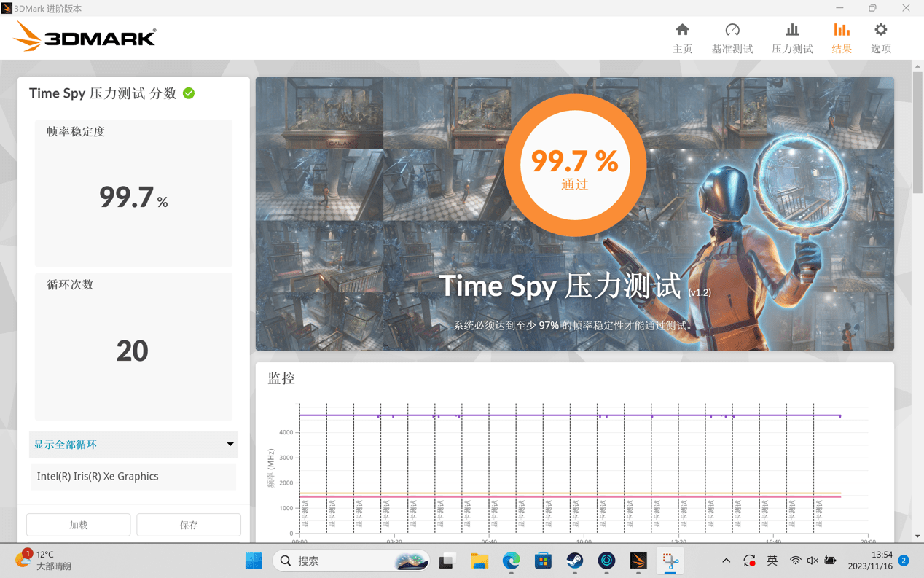Open the blue circular app on taskbar
This screenshot has height=578, width=924.
pyautogui.click(x=606, y=561)
